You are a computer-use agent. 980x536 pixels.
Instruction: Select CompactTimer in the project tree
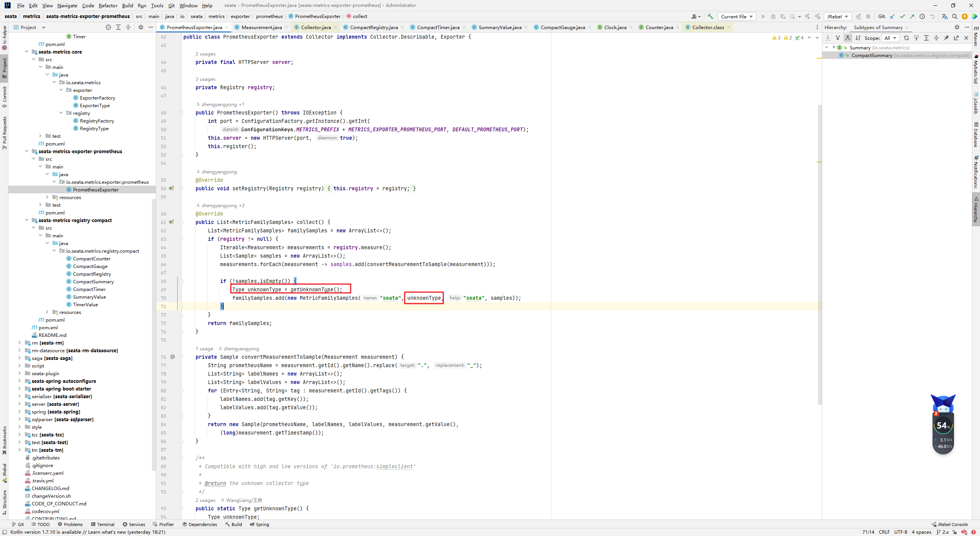89,289
